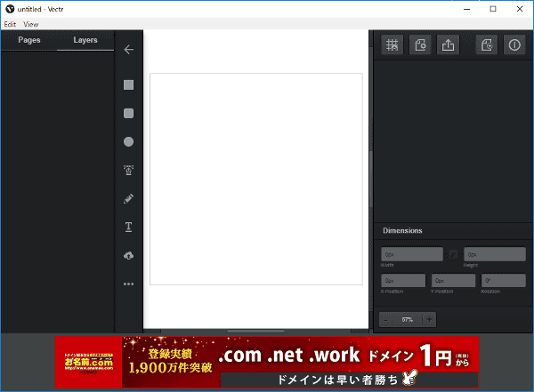Click the add new page icon

487,45
